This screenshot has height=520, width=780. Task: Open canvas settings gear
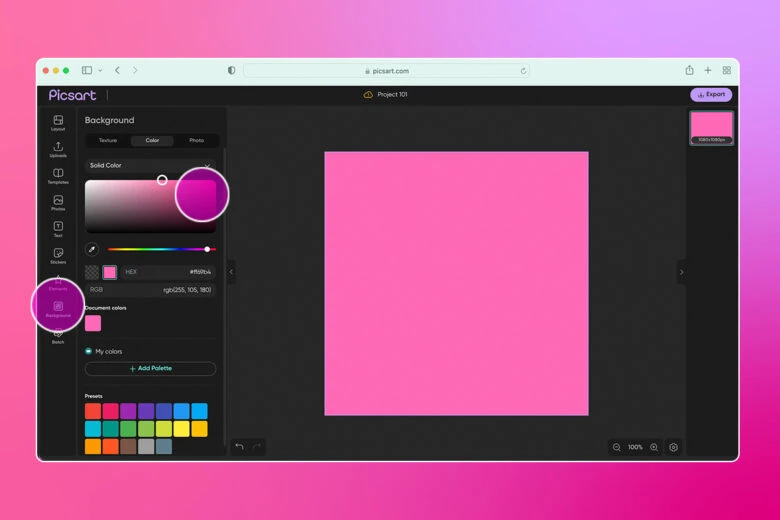pos(674,447)
